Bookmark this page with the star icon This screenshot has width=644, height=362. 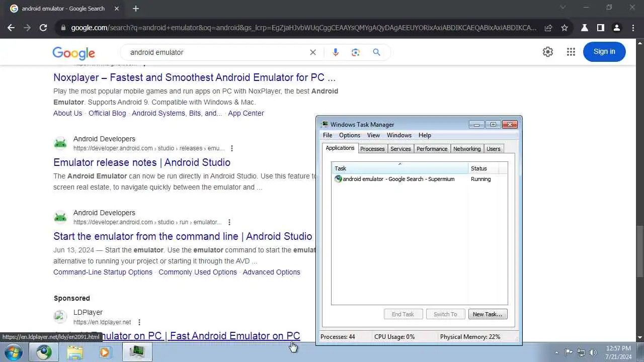565,28
